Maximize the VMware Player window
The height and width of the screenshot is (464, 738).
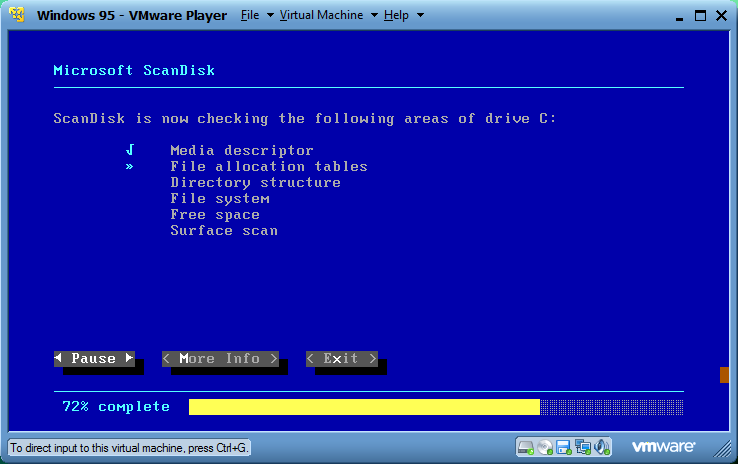[x=700, y=16]
